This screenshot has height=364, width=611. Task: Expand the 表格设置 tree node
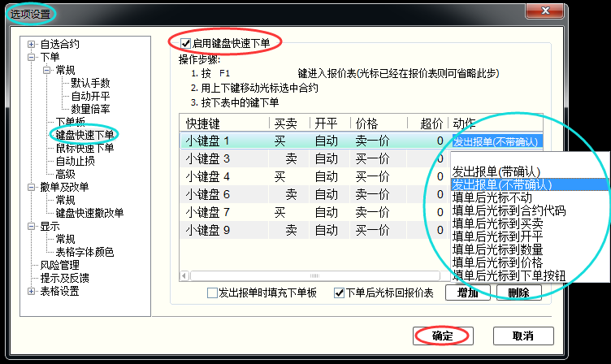31,291
